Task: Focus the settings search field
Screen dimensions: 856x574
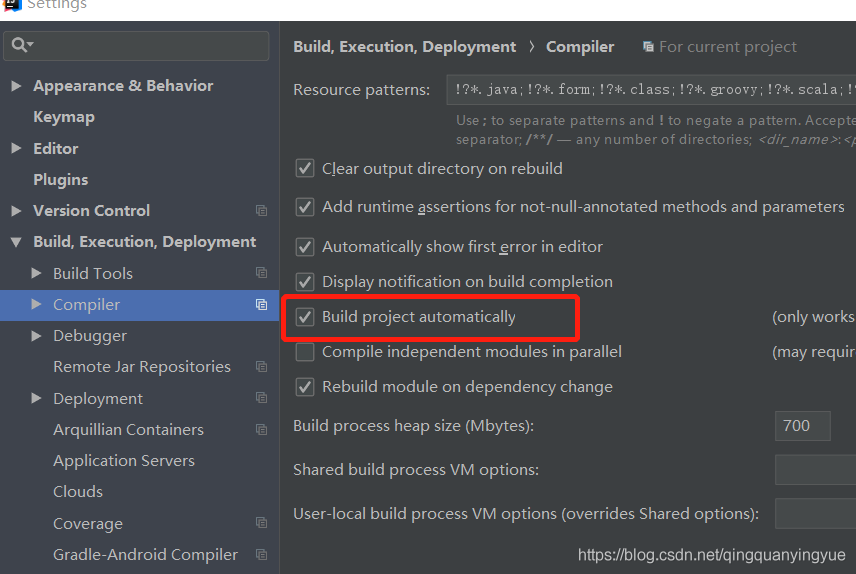Action: [136, 45]
